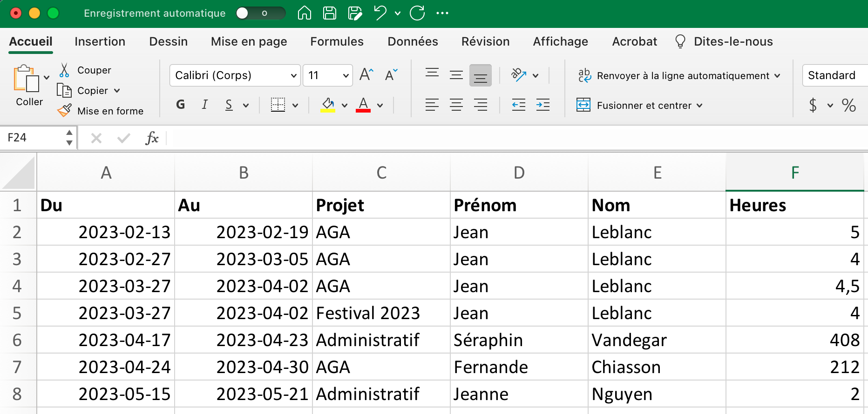
Task: Open the Home icon in title bar
Action: coord(304,13)
